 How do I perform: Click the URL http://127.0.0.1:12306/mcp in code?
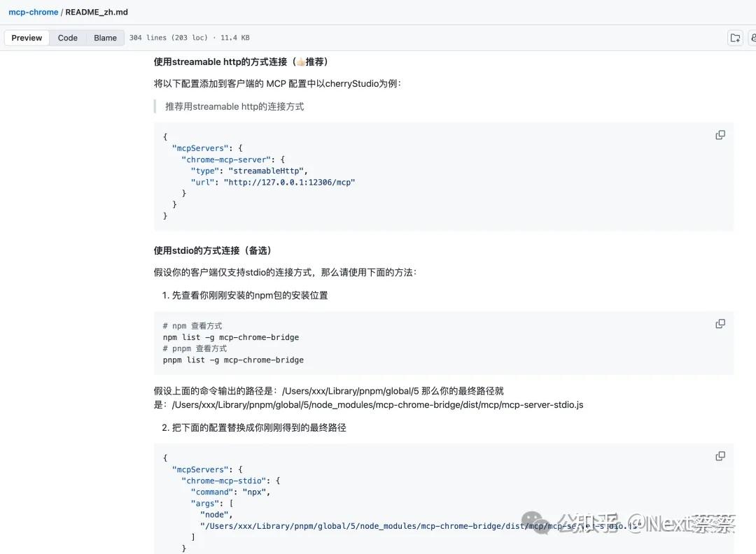(290, 182)
